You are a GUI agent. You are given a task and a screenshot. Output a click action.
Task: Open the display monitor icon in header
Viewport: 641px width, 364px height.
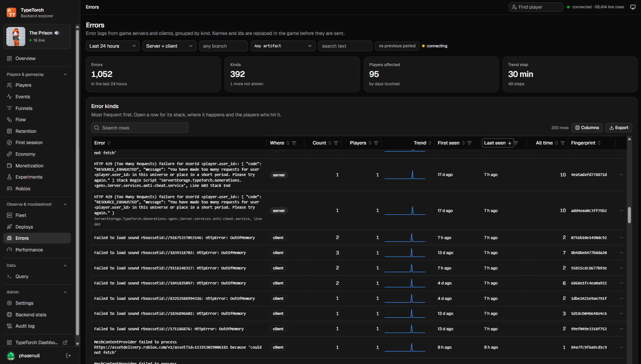coord(633,7)
